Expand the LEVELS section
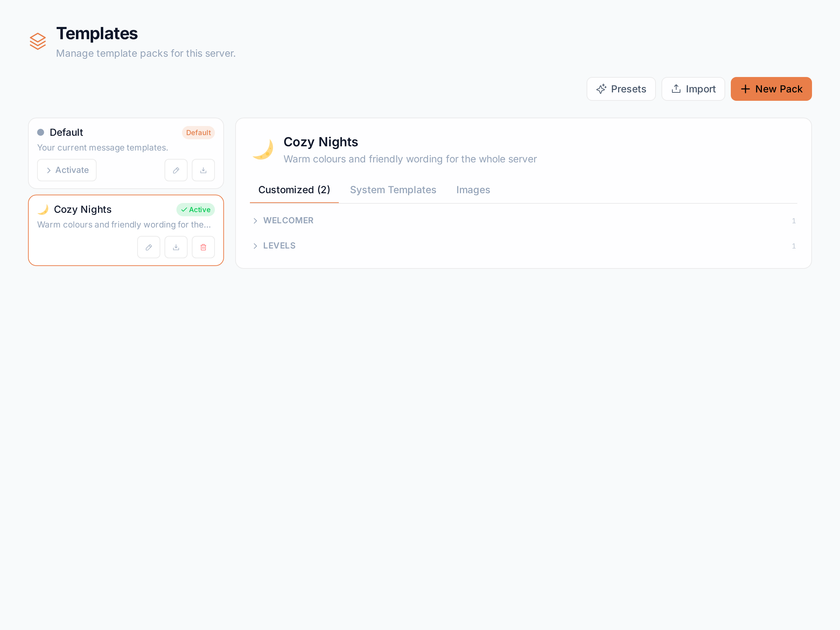 pyautogui.click(x=524, y=246)
